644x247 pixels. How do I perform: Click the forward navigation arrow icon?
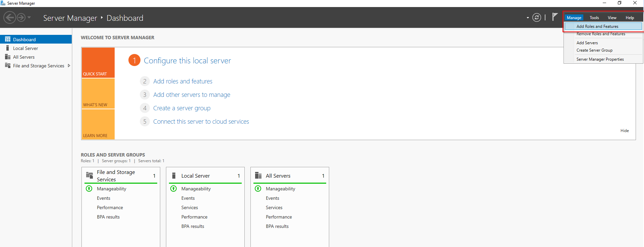[x=21, y=17]
